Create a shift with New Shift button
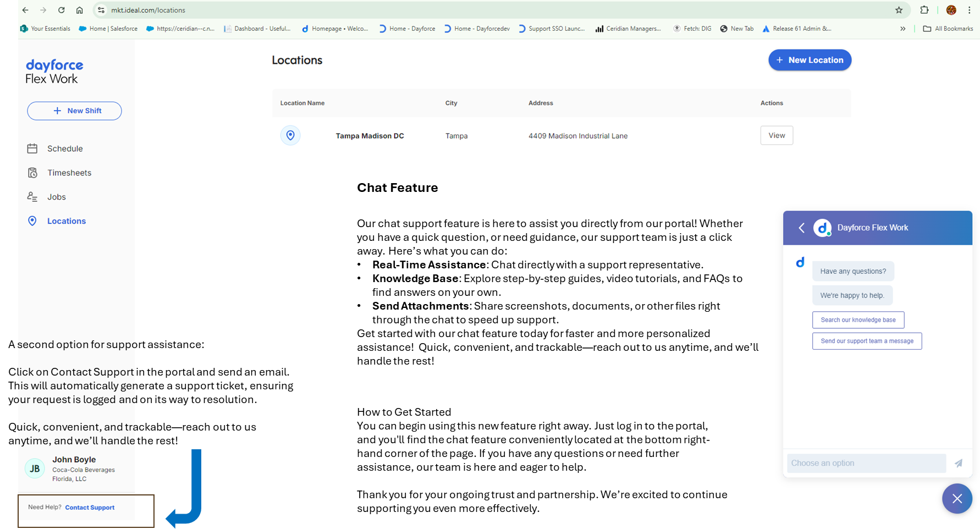Viewport: 980px width, 529px height. pyautogui.click(x=74, y=111)
